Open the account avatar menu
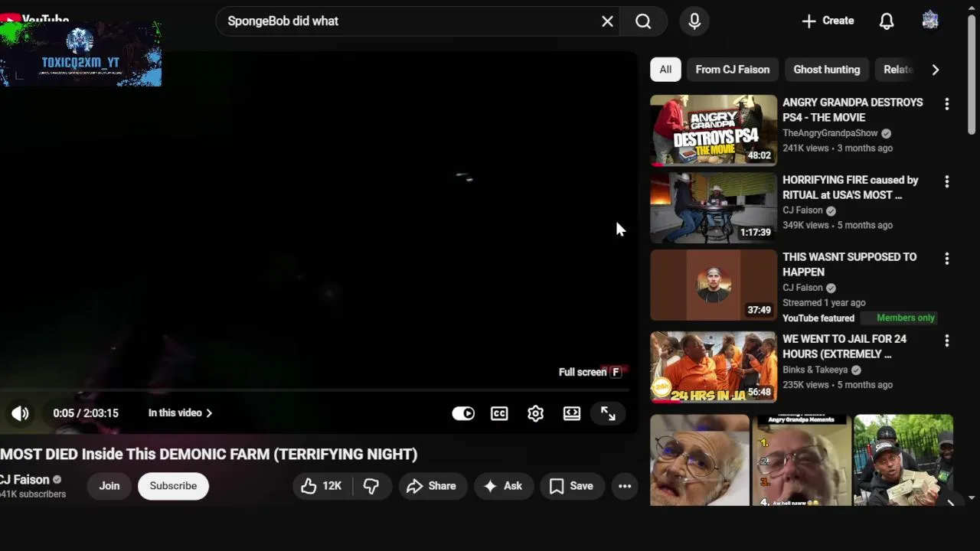Viewport: 980px width, 551px height. (930, 21)
